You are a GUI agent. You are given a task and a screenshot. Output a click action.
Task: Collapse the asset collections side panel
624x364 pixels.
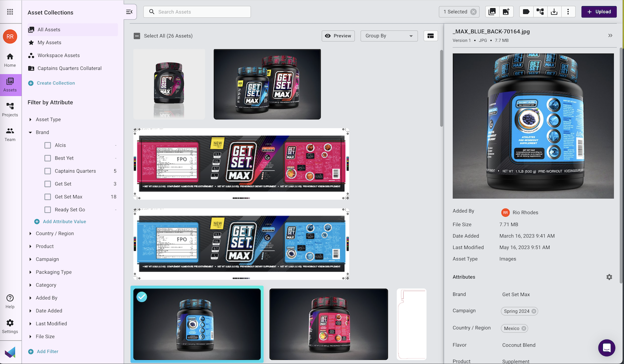tap(129, 12)
